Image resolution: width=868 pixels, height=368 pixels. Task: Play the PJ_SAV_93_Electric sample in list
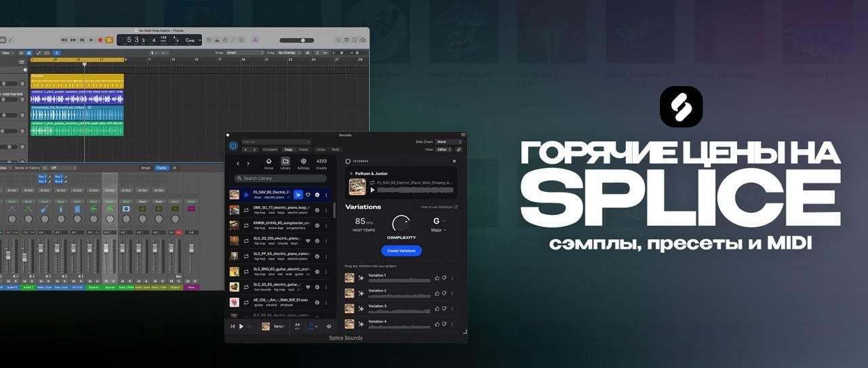coord(246,195)
